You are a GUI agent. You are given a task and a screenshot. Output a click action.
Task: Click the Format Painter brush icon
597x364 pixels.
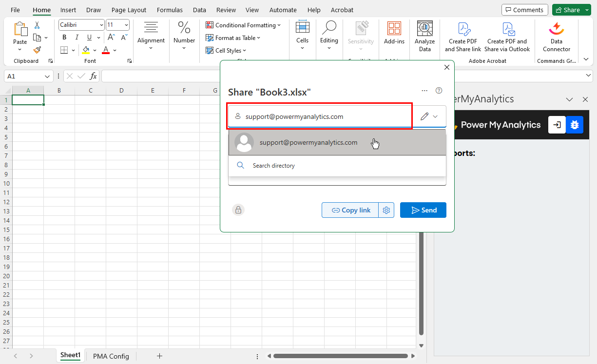pos(37,50)
